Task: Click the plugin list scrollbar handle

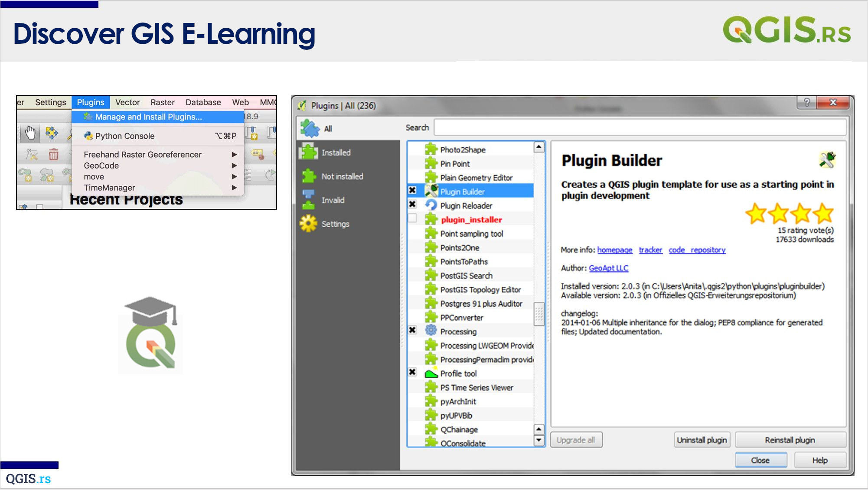Action: [538, 314]
